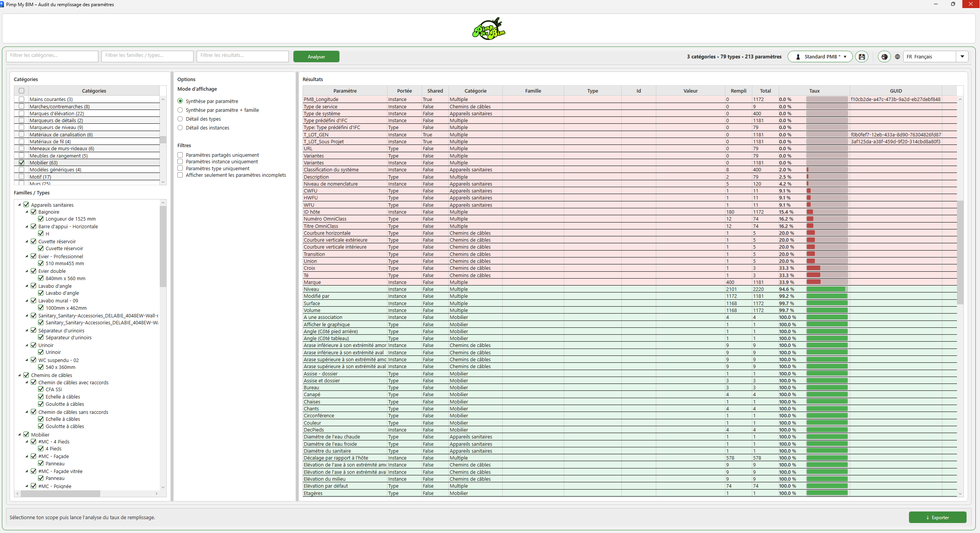The width and height of the screenshot is (980, 533).
Task: Sort results by Total column header
Action: point(765,91)
